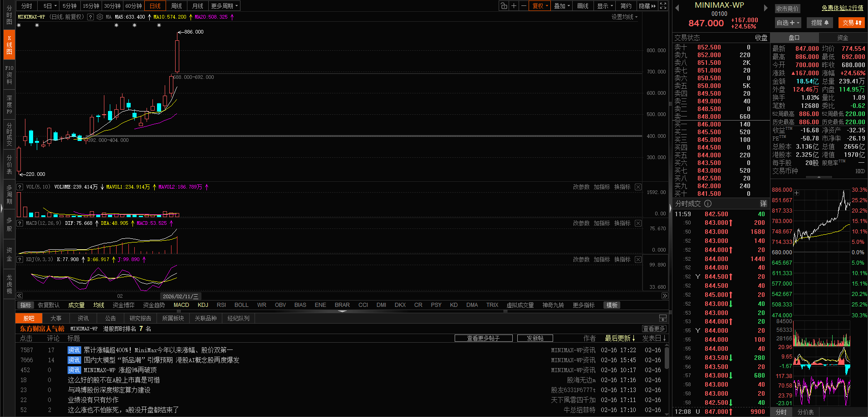Go to next stock with right arrow
Screen dimensions: 868x417
(765, 8)
